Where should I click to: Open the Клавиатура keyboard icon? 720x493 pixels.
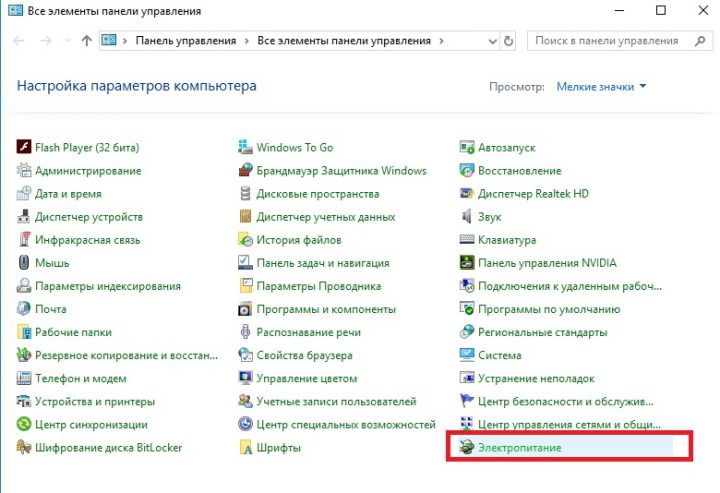pos(467,239)
